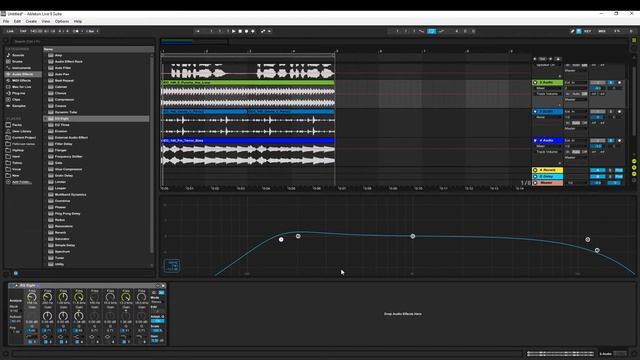Select the leftmost EQ curve filter node
640x360 pixels.
[281, 240]
